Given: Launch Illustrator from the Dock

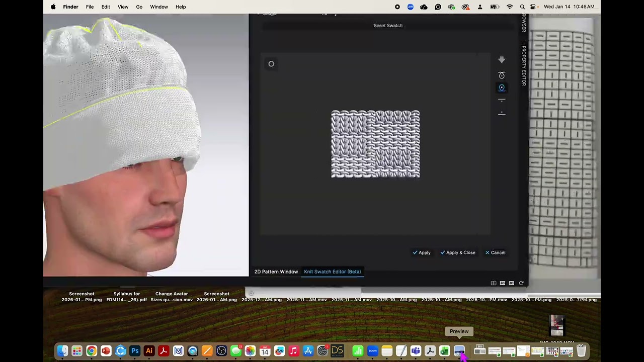Looking at the screenshot, I should pyautogui.click(x=149, y=351).
